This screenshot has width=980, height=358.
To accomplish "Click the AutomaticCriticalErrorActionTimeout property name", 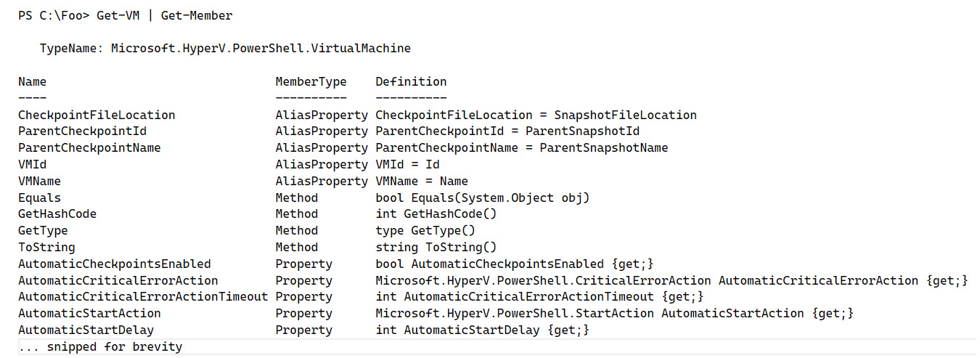I will pyautogui.click(x=143, y=296).
